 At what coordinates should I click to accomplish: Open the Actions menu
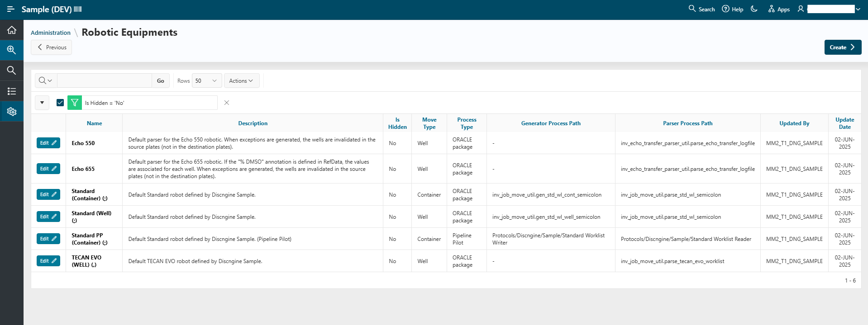point(242,80)
